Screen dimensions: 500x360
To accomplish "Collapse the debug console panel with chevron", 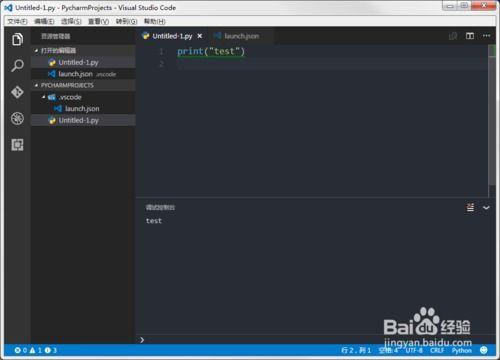I will pyautogui.click(x=486, y=208).
